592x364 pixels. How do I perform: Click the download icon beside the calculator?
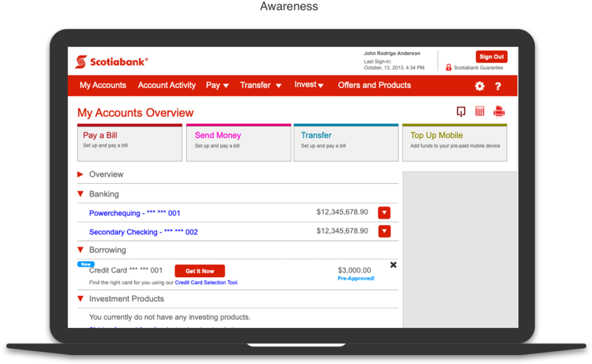[x=461, y=112]
